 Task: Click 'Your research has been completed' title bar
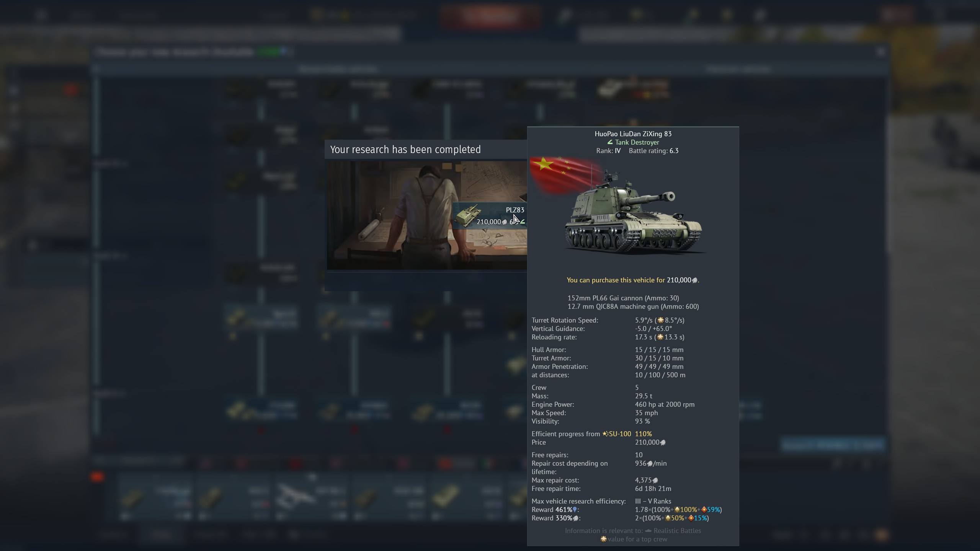[x=405, y=150]
